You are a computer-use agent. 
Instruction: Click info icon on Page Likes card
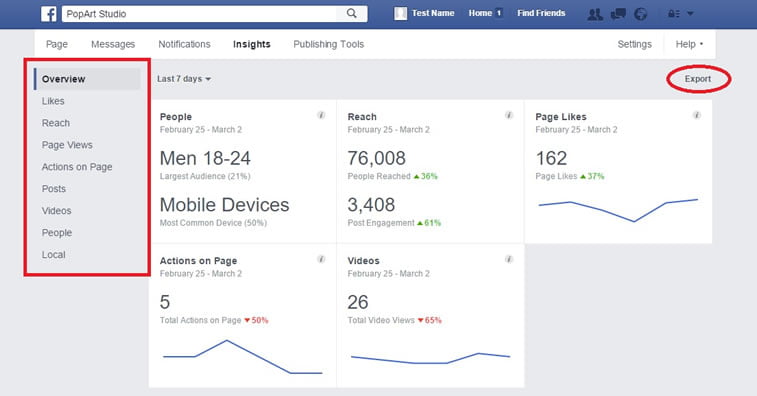pos(697,115)
